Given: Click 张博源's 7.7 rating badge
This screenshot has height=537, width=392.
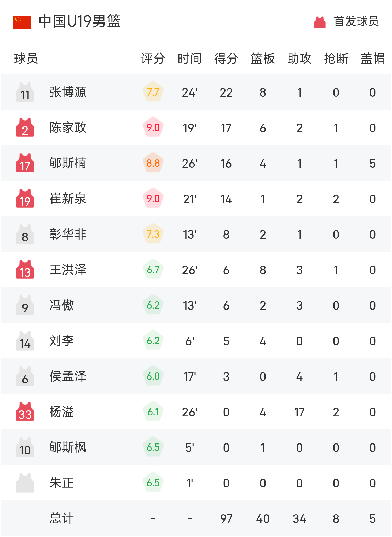Looking at the screenshot, I should 153,92.
